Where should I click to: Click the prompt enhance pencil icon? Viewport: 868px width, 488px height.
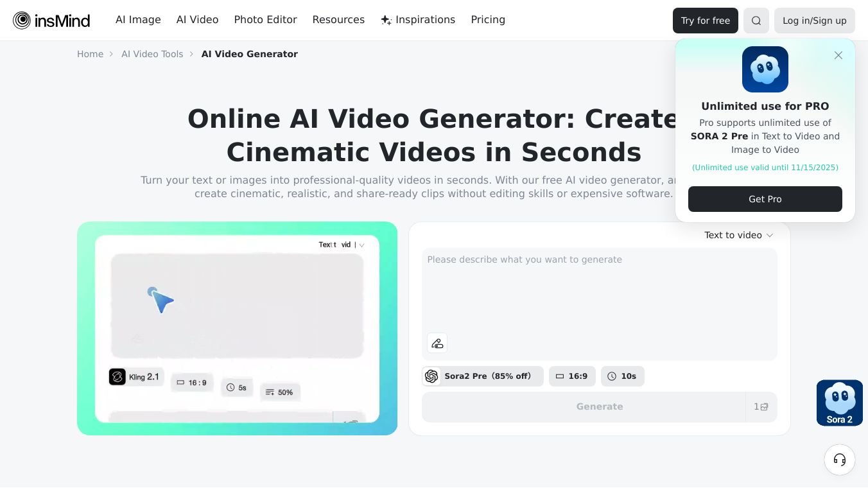click(x=437, y=343)
